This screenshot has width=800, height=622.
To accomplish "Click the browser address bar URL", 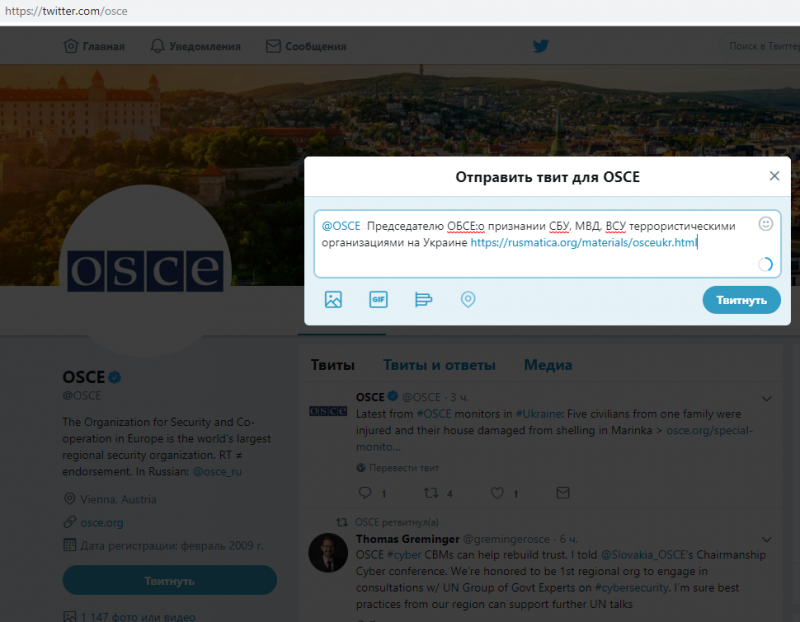I will [x=66, y=11].
